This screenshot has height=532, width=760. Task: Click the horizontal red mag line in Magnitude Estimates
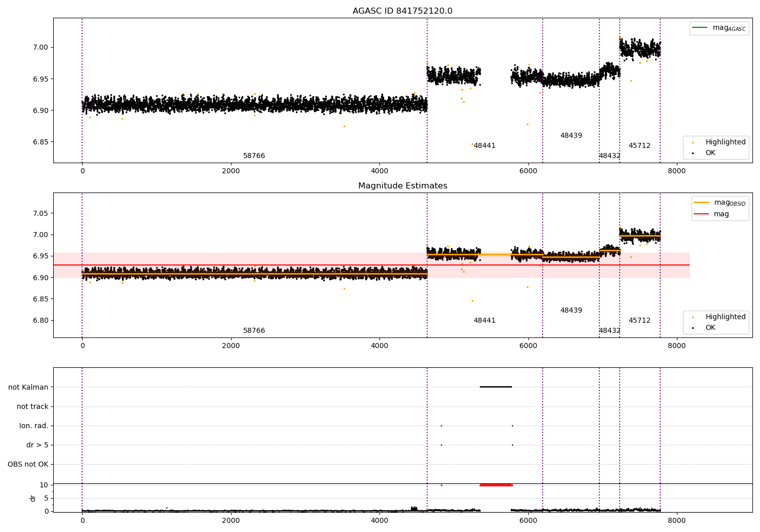click(371, 265)
